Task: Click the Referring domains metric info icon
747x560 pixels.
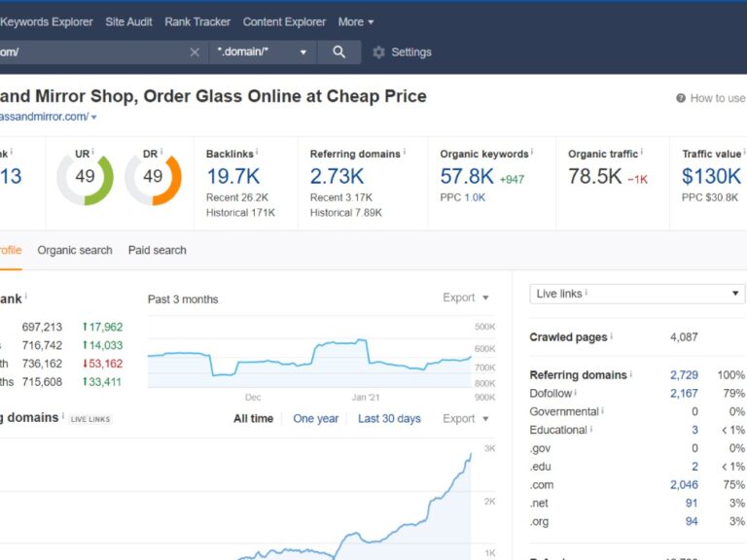Action: [405, 152]
